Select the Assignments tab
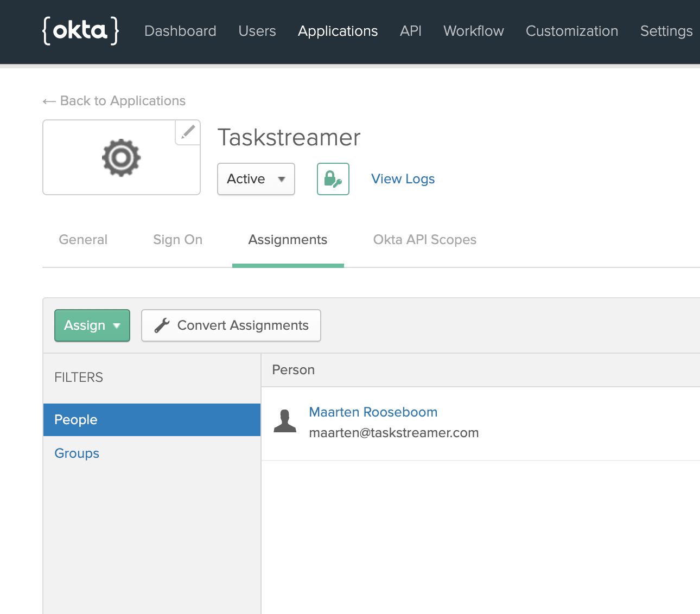Image resolution: width=700 pixels, height=614 pixels. point(288,240)
